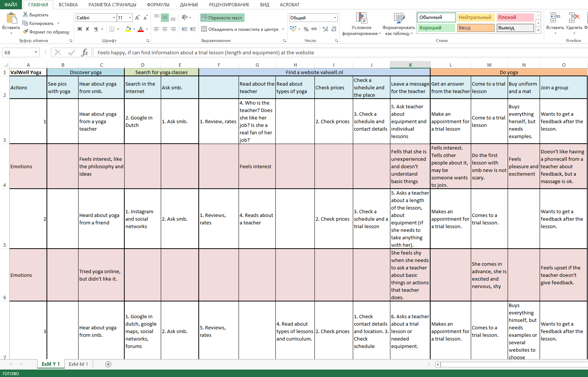Select the Format Painter (Формат по образцу) brush
Image resolution: width=588 pixels, height=377 pixels.
point(25,32)
